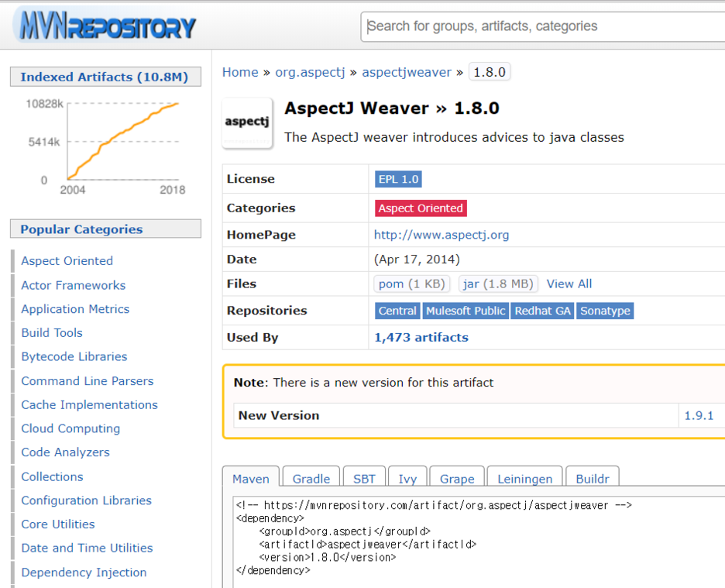Screen dimensions: 725x588
Task: Click the EPL 1.0 license badge
Action: (x=398, y=179)
